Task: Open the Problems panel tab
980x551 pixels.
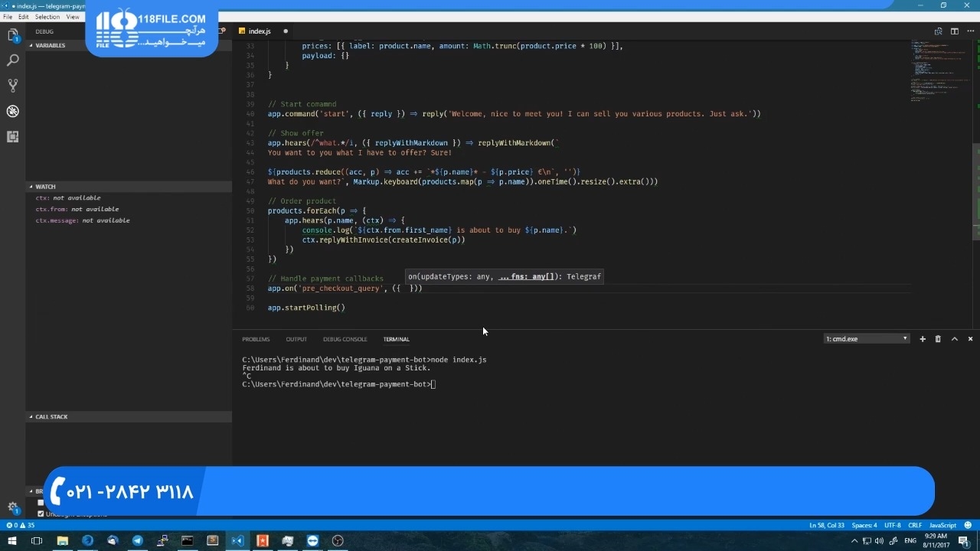Action: tap(256, 339)
